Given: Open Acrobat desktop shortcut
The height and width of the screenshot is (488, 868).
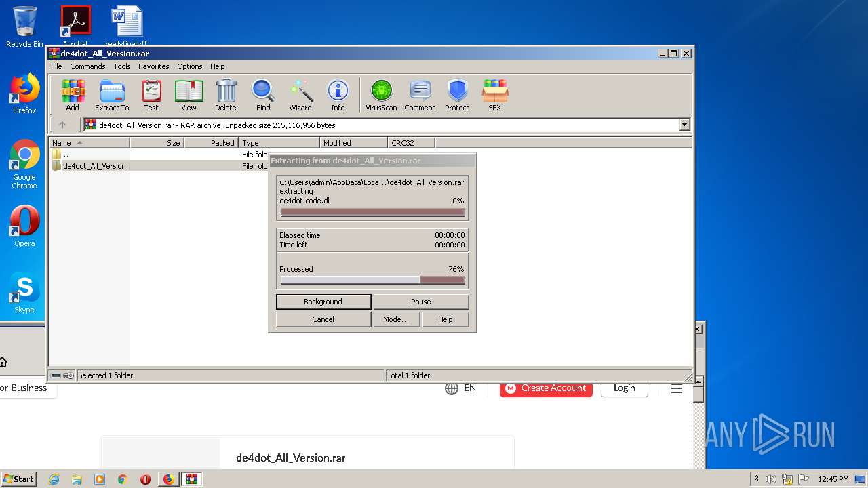Looking at the screenshot, I should coord(75,26).
